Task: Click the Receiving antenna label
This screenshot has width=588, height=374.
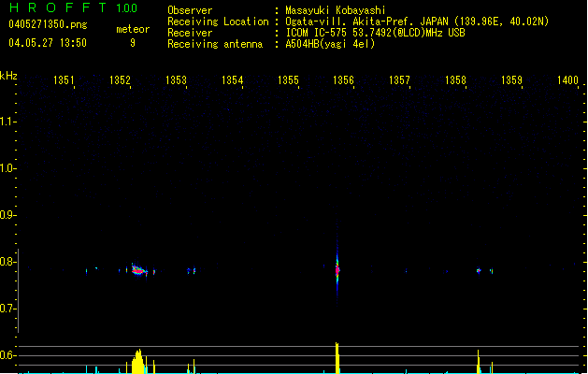Action: pos(215,44)
